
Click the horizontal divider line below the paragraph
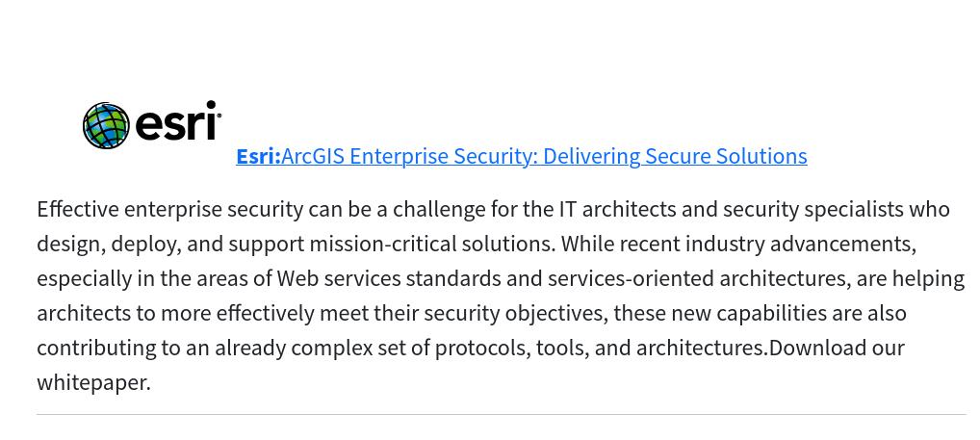(501, 415)
